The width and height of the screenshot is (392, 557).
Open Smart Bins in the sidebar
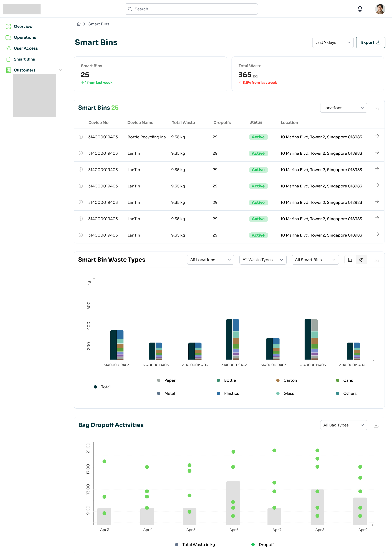(x=24, y=59)
